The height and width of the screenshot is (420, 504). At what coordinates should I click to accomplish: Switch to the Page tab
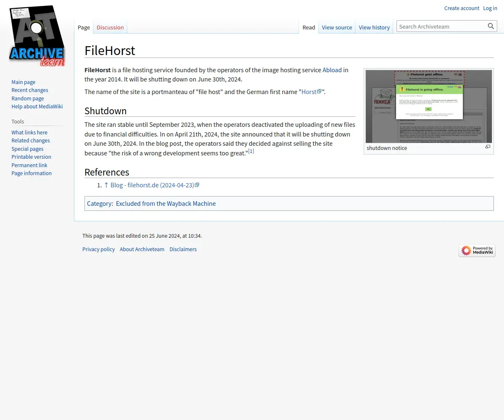[84, 27]
